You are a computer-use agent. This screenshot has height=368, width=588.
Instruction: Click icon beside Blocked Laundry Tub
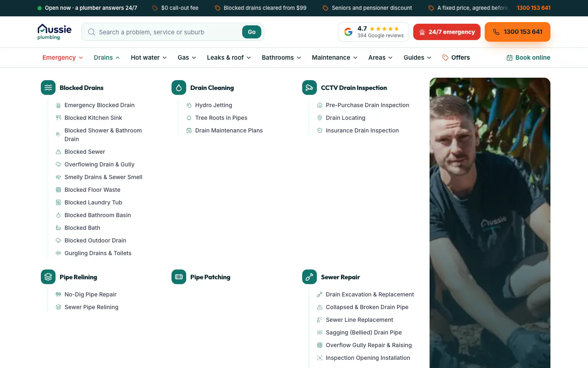(x=58, y=202)
